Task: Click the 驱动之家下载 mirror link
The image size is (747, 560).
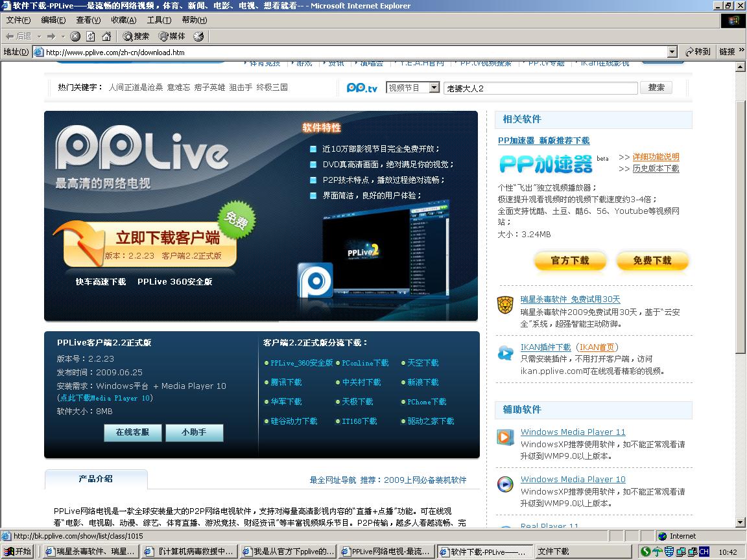Action: (430, 421)
